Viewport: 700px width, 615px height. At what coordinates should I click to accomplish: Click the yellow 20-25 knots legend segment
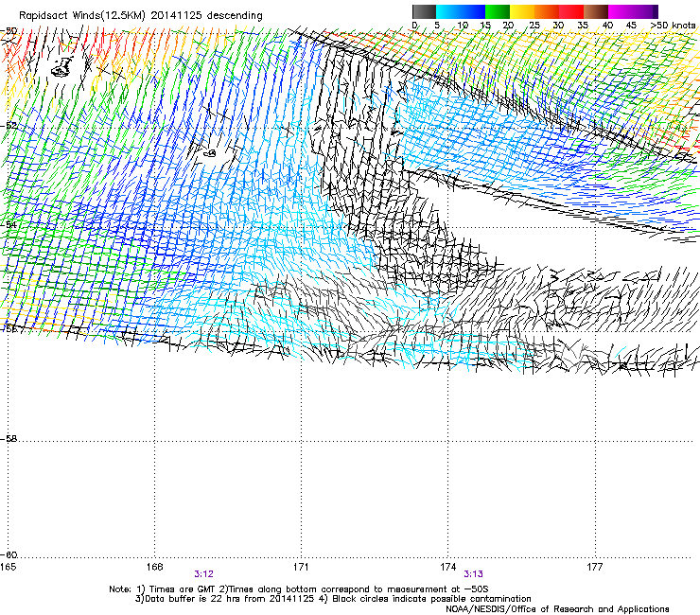(x=522, y=11)
